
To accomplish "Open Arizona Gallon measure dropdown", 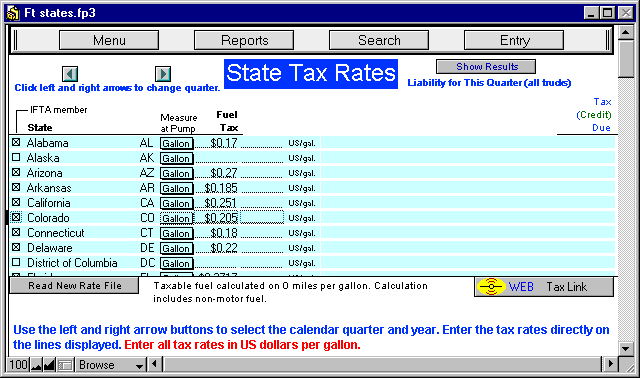I will (176, 173).
